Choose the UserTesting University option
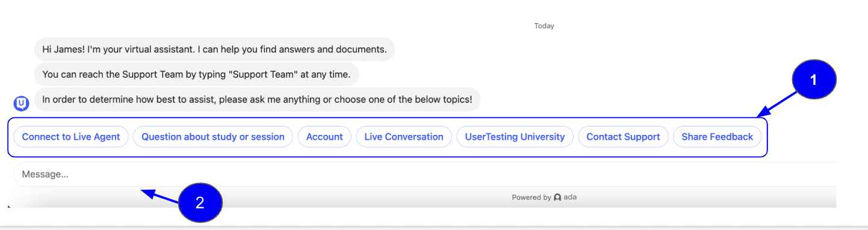Image resolution: width=868 pixels, height=230 pixels. point(515,137)
